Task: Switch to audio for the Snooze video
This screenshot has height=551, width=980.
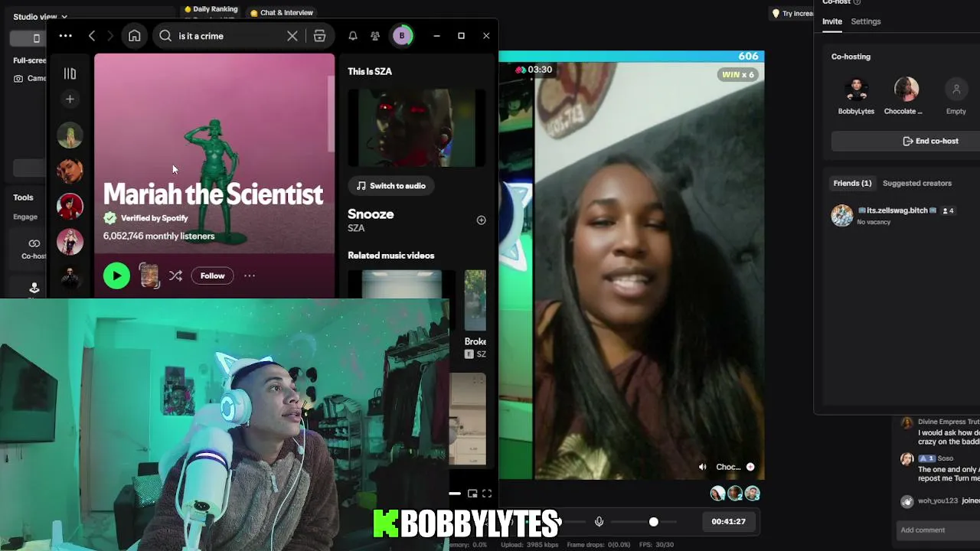Action: [391, 186]
